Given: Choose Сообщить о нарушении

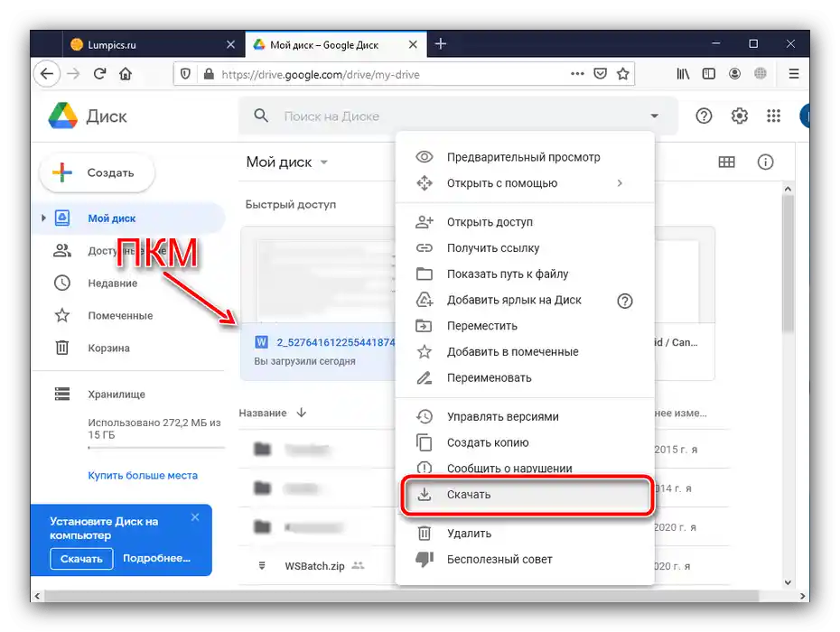Looking at the screenshot, I should click(525, 468).
